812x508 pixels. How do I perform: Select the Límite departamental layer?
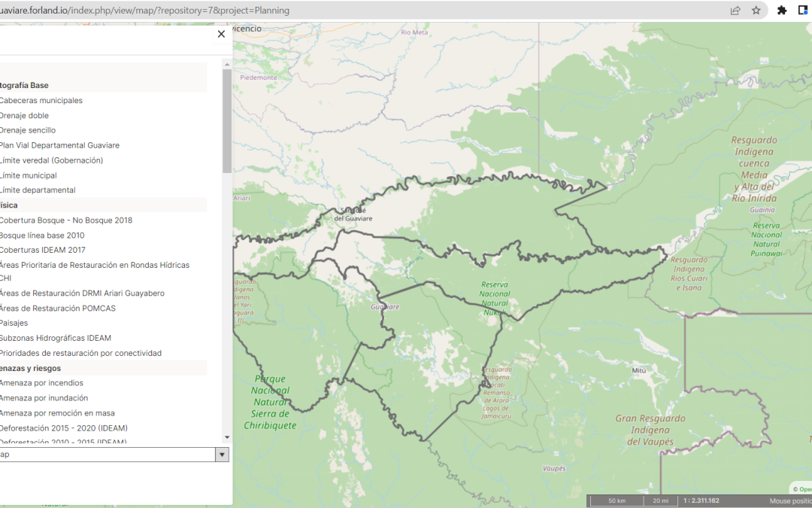tap(38, 190)
